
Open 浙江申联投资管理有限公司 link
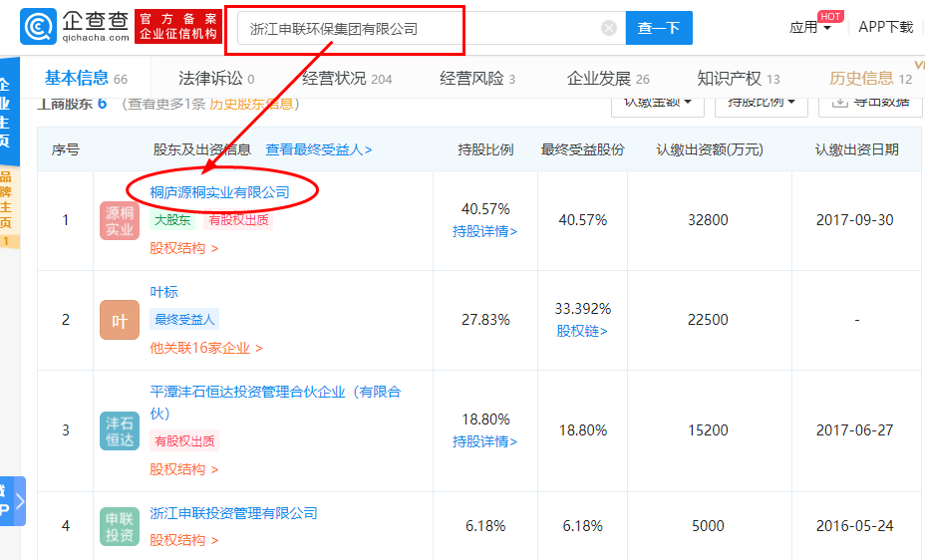[233, 513]
